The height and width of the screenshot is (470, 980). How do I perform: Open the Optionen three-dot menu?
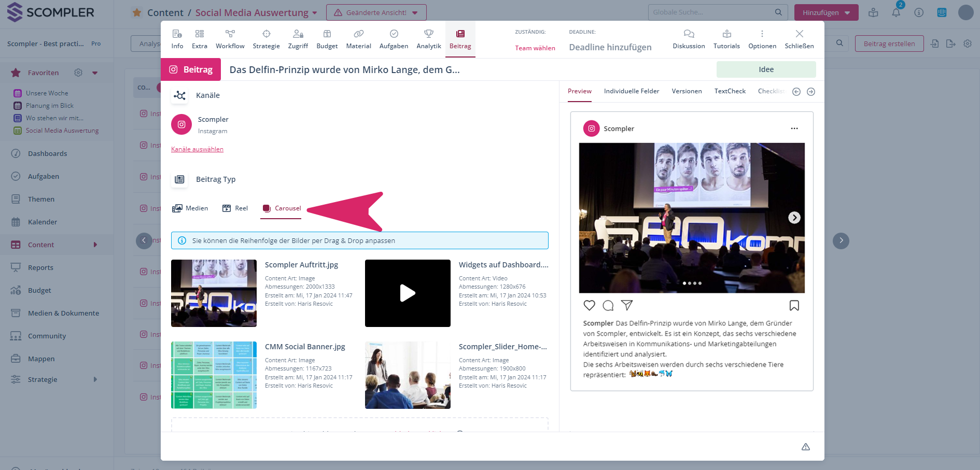point(762,34)
